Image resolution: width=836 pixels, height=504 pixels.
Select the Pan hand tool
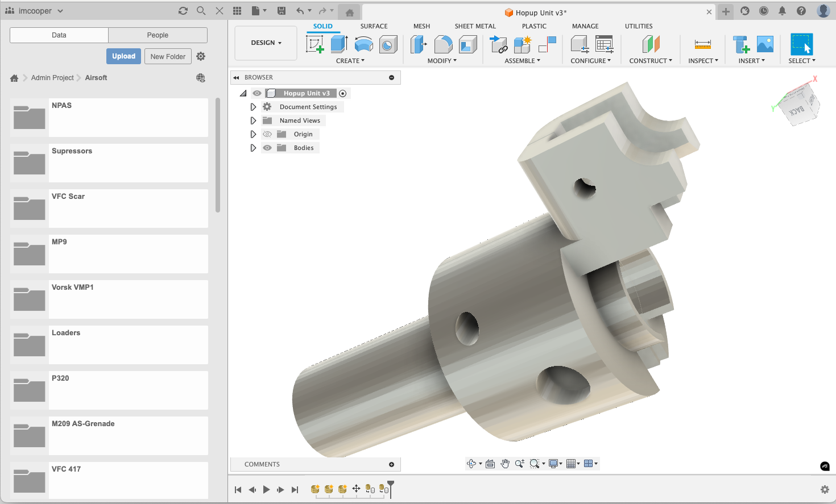(505, 464)
